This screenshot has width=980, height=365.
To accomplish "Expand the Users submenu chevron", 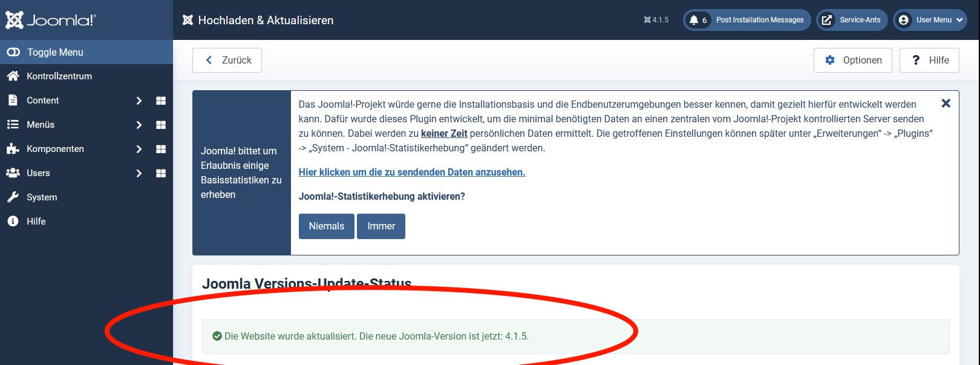I will click(139, 173).
